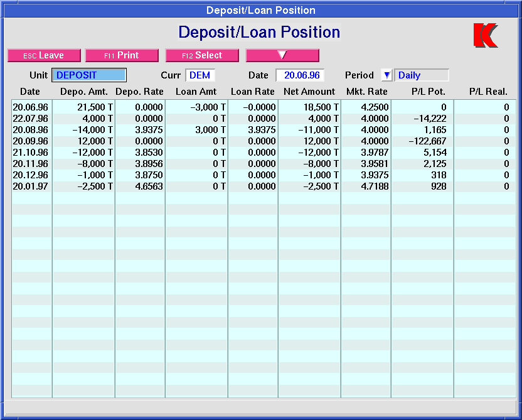Select the row dated 21.10.96
This screenshot has width=522, height=420.
[264, 153]
